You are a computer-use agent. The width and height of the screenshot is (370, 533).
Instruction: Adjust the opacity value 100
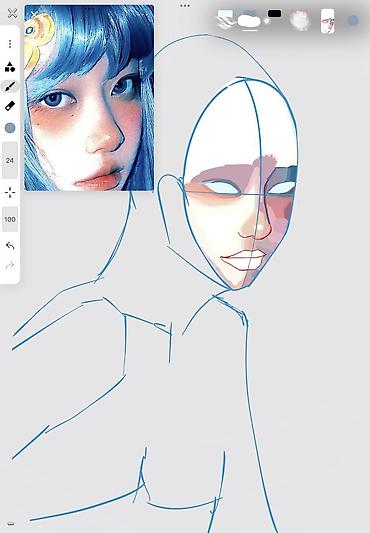pos(10,219)
